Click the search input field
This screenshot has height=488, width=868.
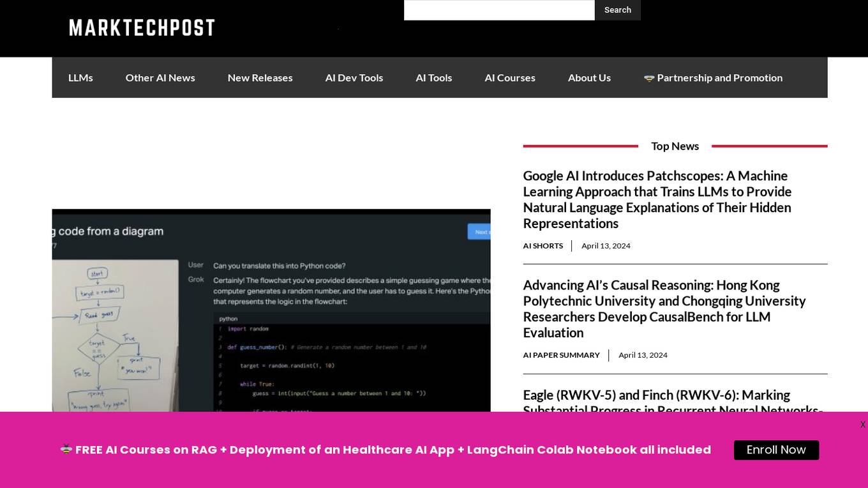coord(499,10)
